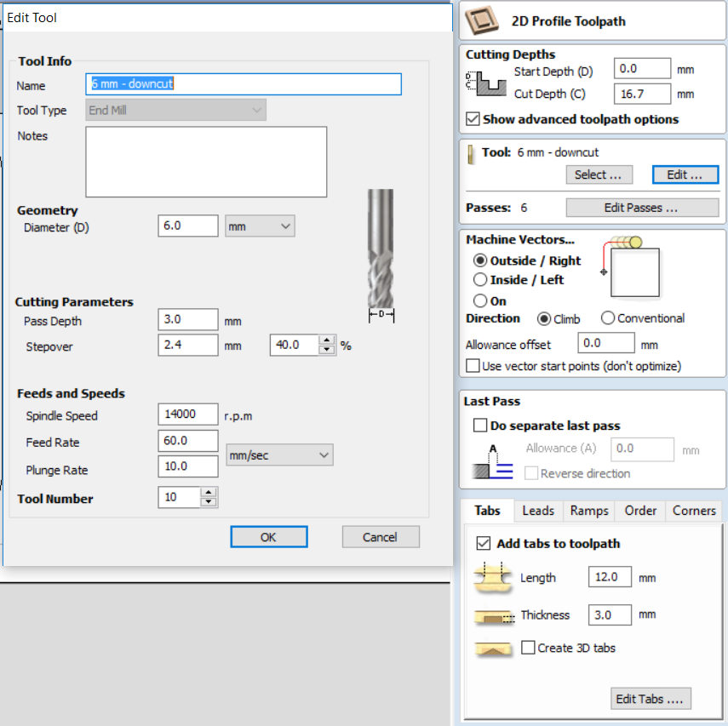Open the diameter units mm dropdown

click(260, 226)
